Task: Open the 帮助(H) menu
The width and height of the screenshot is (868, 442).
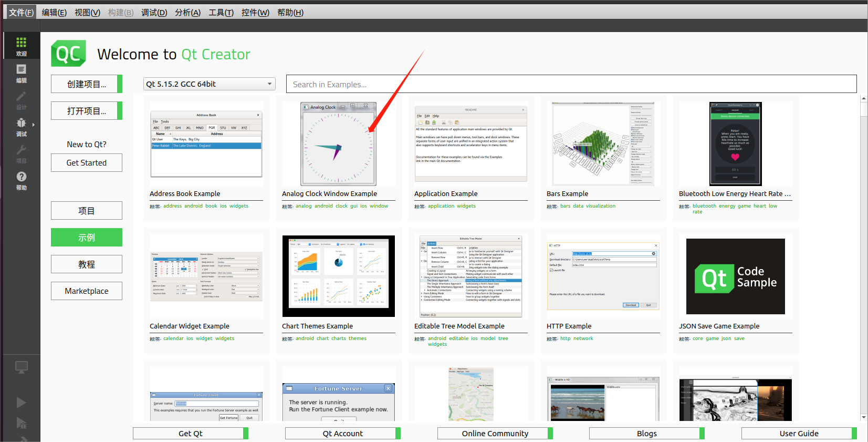Action: click(x=290, y=12)
